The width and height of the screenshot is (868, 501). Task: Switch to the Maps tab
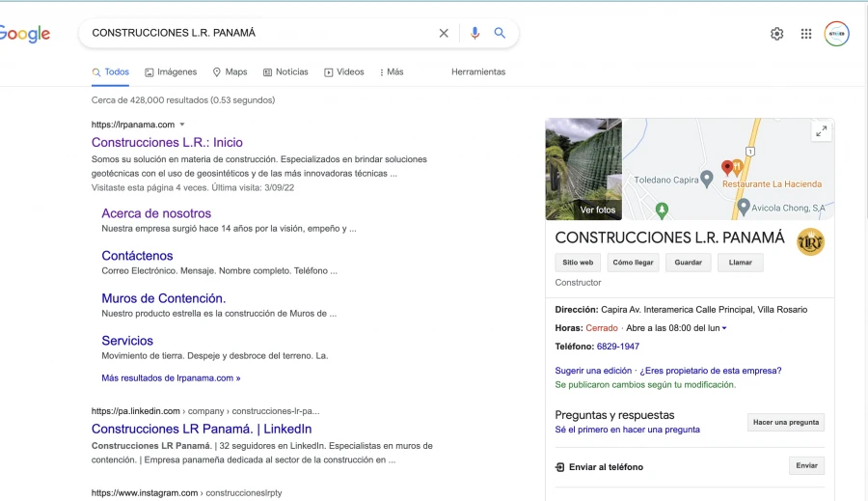pyautogui.click(x=230, y=72)
